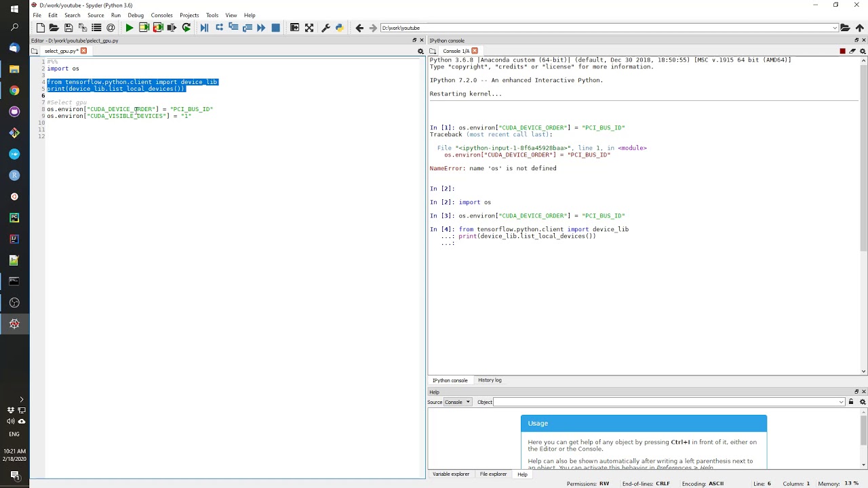Close the Console 1/A tab
This screenshot has height=488, width=868.
tap(475, 51)
